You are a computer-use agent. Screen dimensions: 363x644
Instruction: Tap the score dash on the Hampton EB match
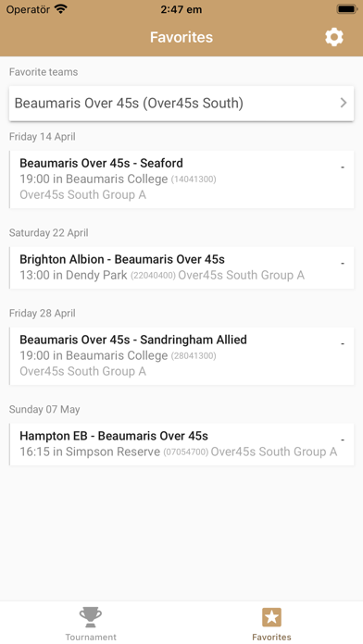[343, 440]
